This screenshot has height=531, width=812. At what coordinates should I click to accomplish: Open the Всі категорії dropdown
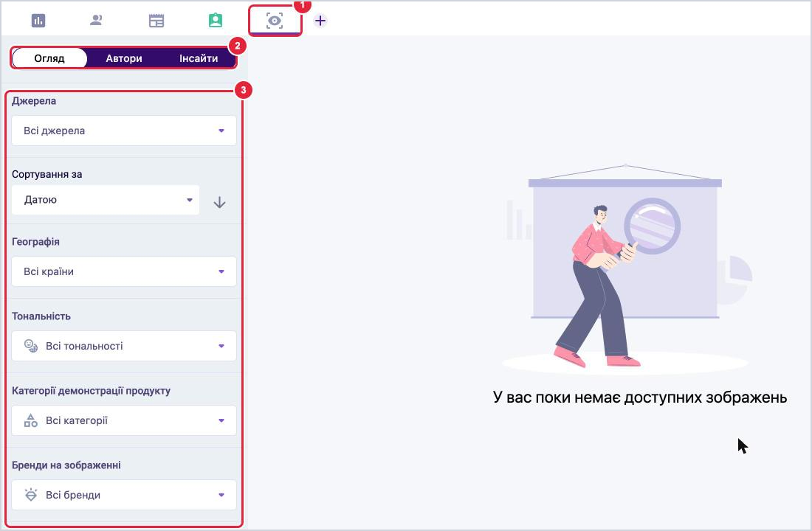click(x=124, y=420)
